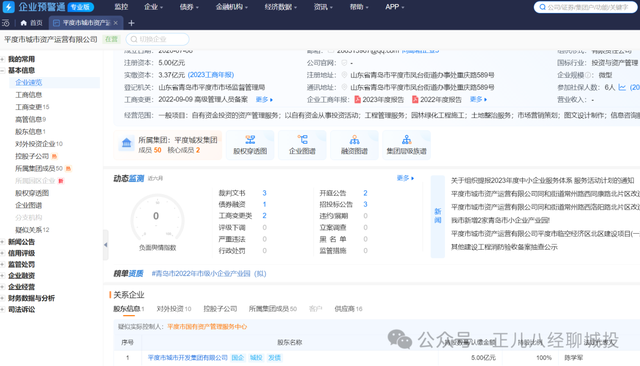Open news 其他建设工程消防验收备案抽查公示

point(504,247)
